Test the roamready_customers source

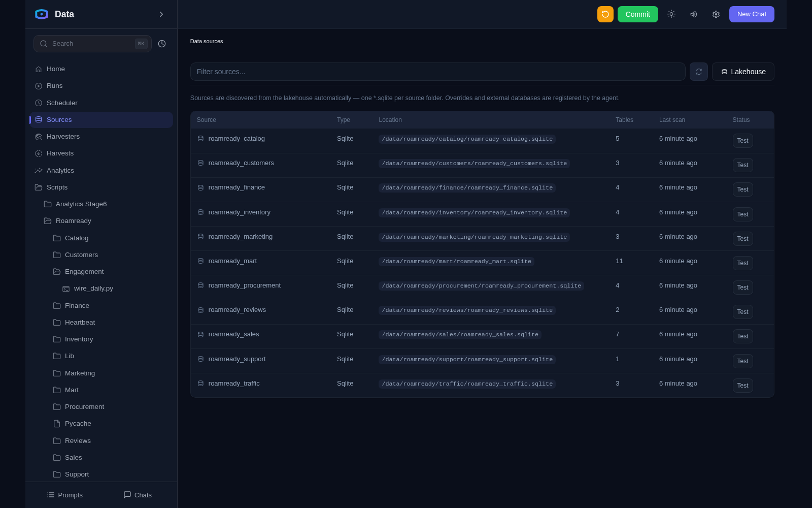point(742,165)
